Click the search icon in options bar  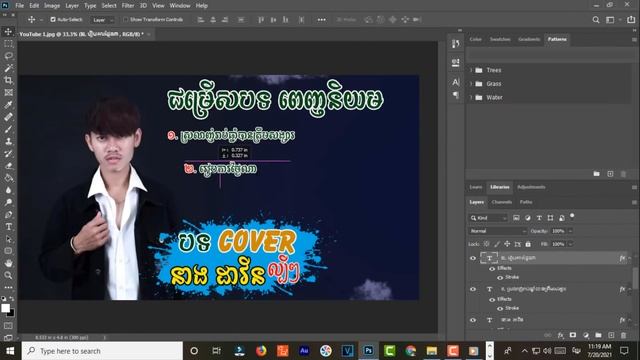(596, 20)
